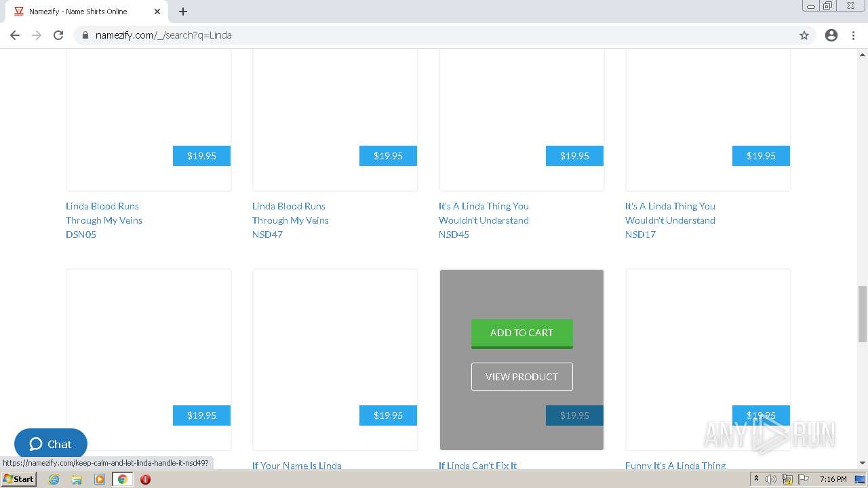Open File Explorer from the taskbar

tap(77, 479)
